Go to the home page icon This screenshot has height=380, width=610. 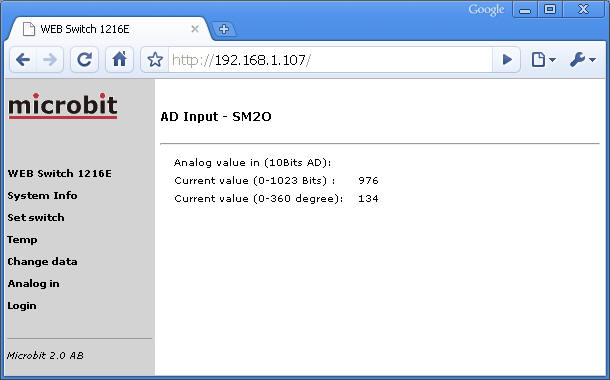[x=119, y=60]
